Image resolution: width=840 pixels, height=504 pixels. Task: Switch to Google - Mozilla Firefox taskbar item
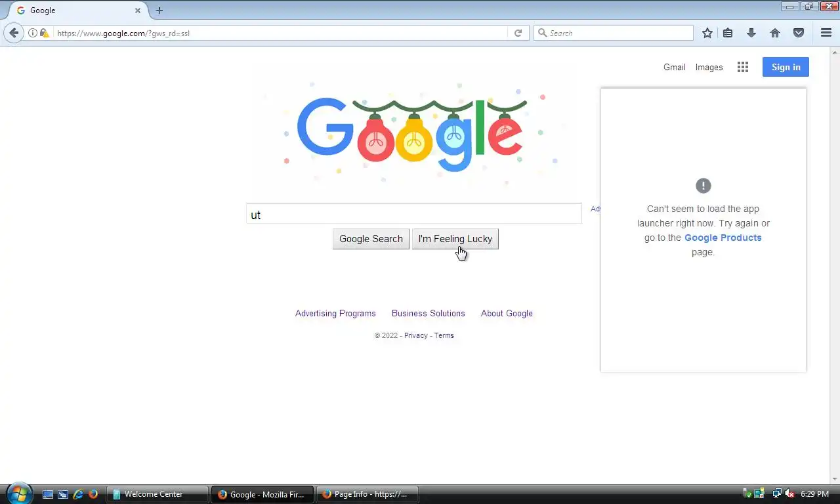click(262, 494)
